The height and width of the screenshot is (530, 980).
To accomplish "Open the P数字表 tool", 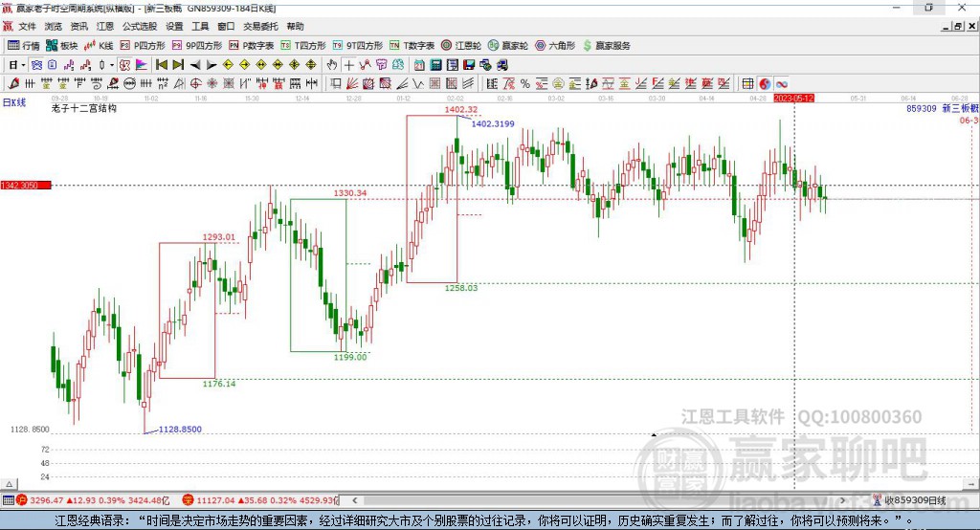I will coord(252,45).
